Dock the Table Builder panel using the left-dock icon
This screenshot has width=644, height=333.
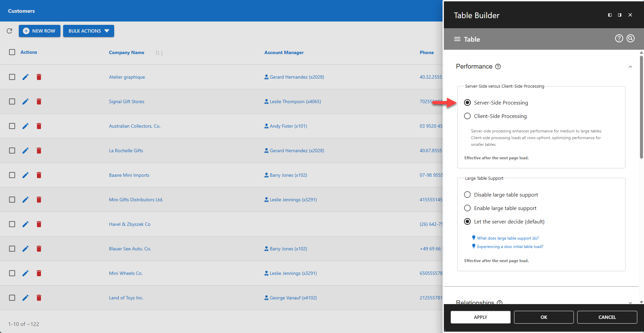[x=609, y=15]
